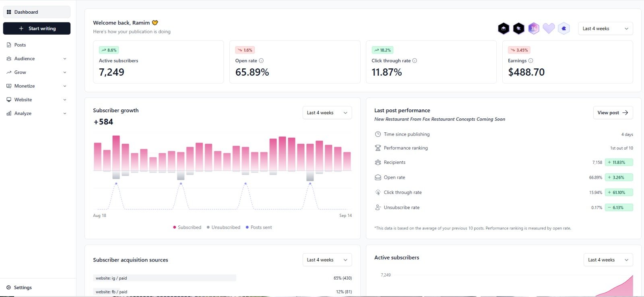Expand the Audience section in sidebar
The width and height of the screenshot is (644, 297).
pyautogui.click(x=37, y=59)
